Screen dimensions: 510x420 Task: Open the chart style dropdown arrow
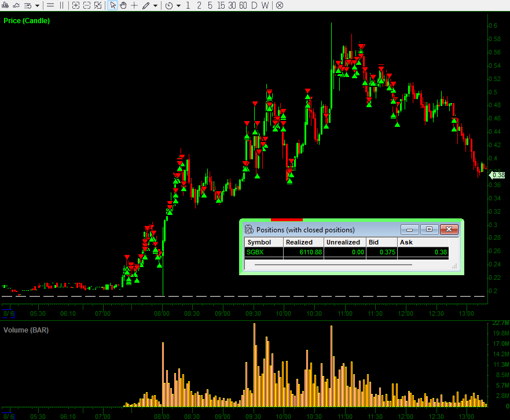(x=36, y=5)
